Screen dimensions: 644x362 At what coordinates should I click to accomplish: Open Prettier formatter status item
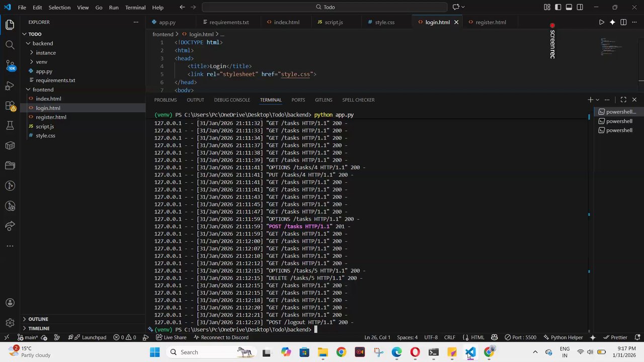[x=615, y=337]
